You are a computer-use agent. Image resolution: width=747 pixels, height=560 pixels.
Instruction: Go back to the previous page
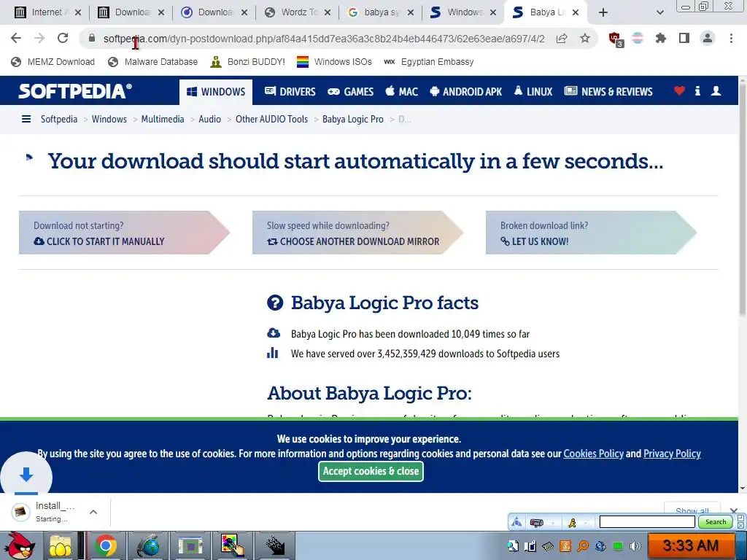(x=16, y=38)
